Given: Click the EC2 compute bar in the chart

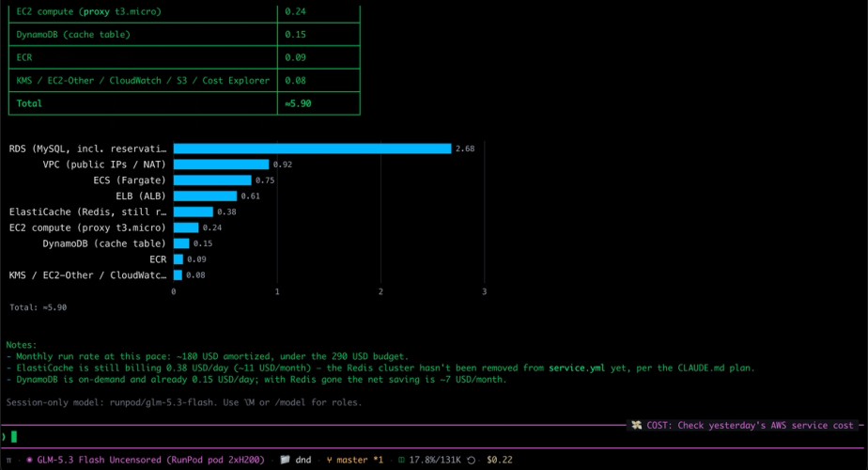Looking at the screenshot, I should coord(186,227).
